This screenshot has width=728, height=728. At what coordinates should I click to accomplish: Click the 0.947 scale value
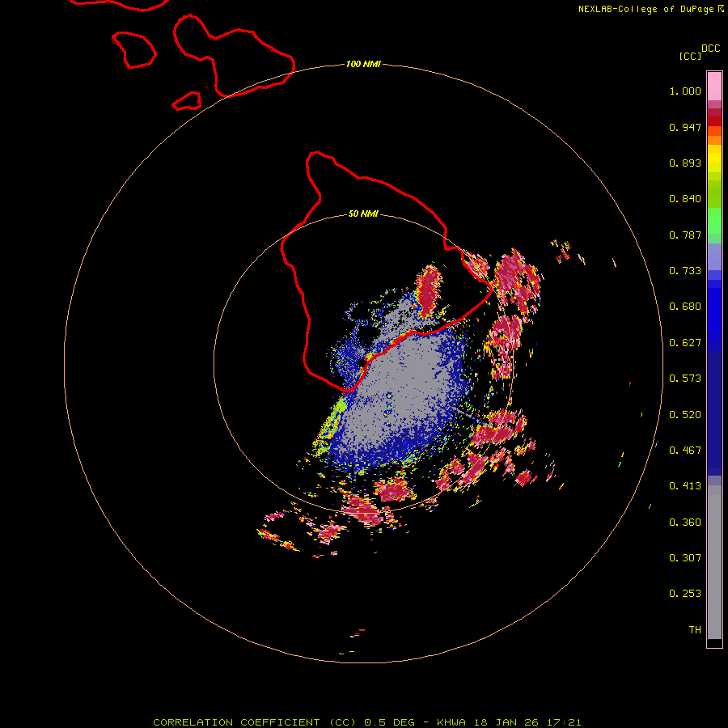[x=685, y=127]
